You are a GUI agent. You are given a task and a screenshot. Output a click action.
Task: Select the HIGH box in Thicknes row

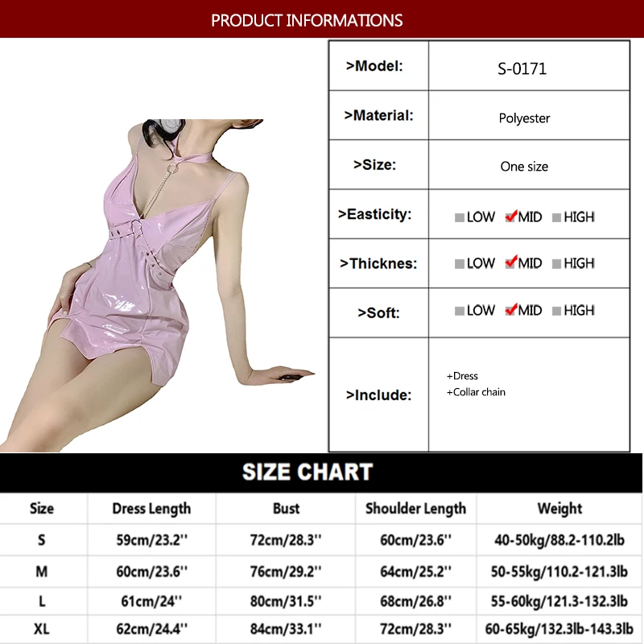[556, 264]
